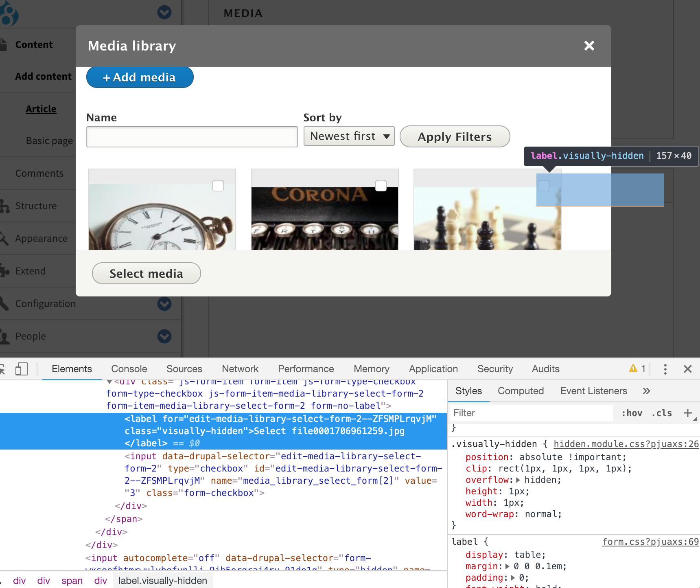Click the Structure icon in admin sidebar
This screenshot has width=700, height=588.
[4, 206]
